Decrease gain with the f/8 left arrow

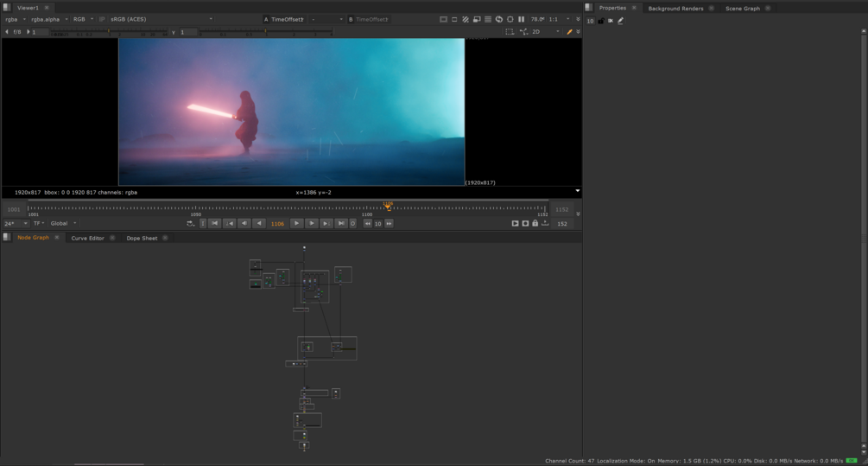7,32
